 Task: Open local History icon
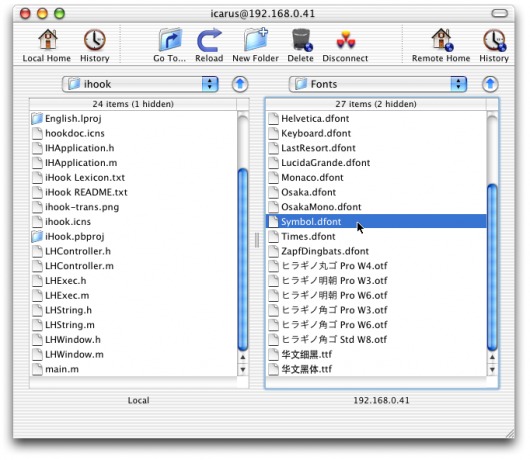pos(95,40)
